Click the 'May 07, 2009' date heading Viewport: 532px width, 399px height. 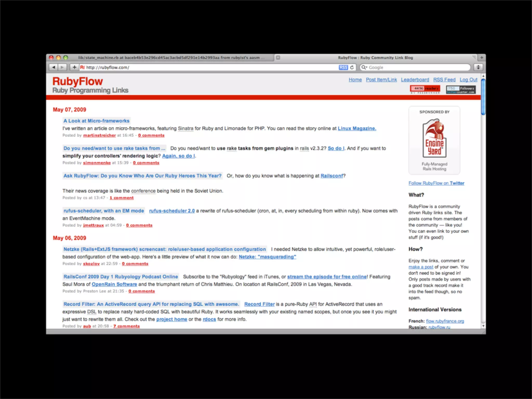pos(69,110)
